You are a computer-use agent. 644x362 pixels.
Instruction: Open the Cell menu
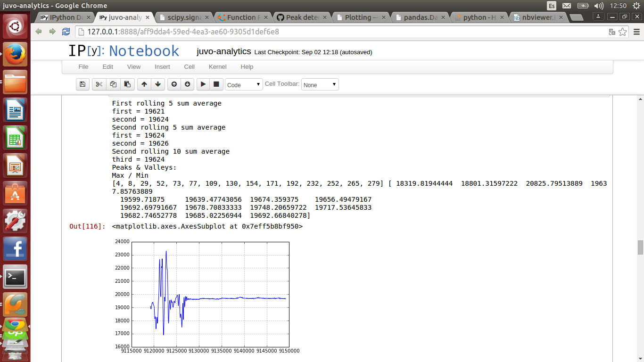(190, 67)
